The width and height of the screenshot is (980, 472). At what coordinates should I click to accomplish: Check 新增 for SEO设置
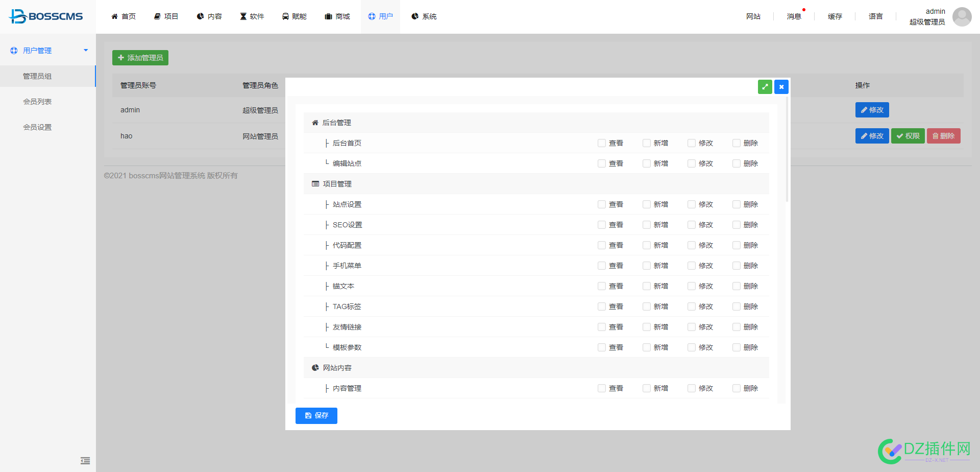point(647,225)
